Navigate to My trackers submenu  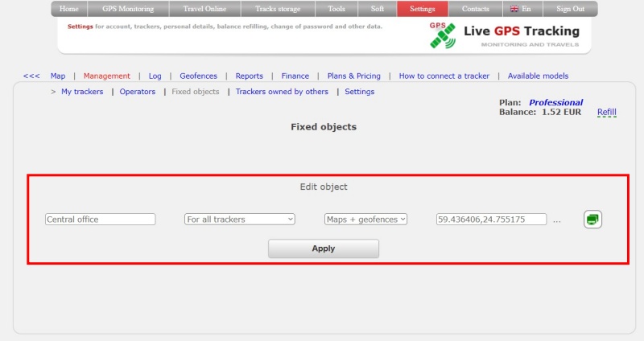coord(83,92)
